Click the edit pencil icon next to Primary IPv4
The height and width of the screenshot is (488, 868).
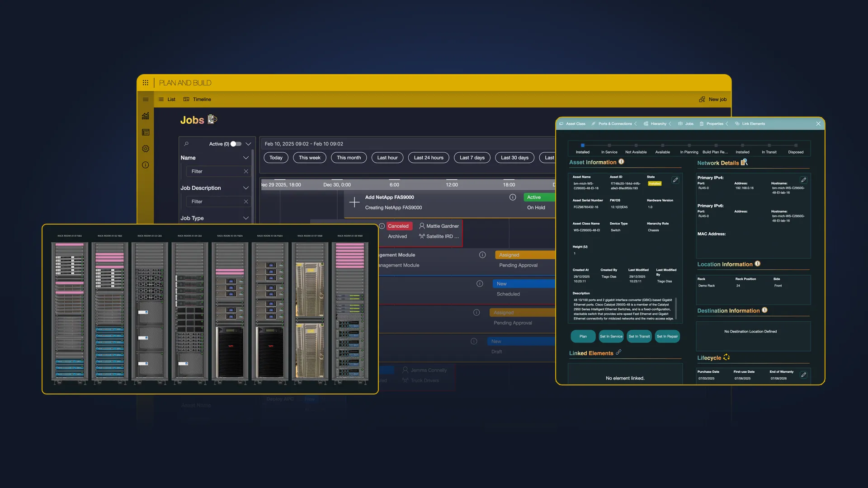803,179
